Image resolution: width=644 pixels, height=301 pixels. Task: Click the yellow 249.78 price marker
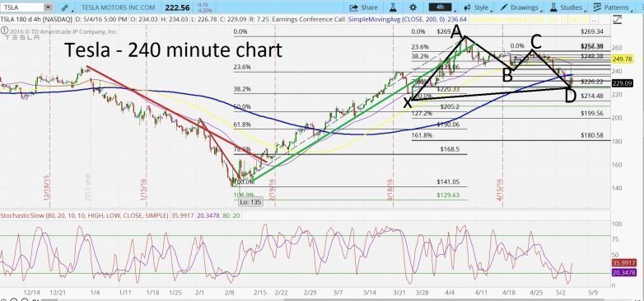(x=622, y=59)
